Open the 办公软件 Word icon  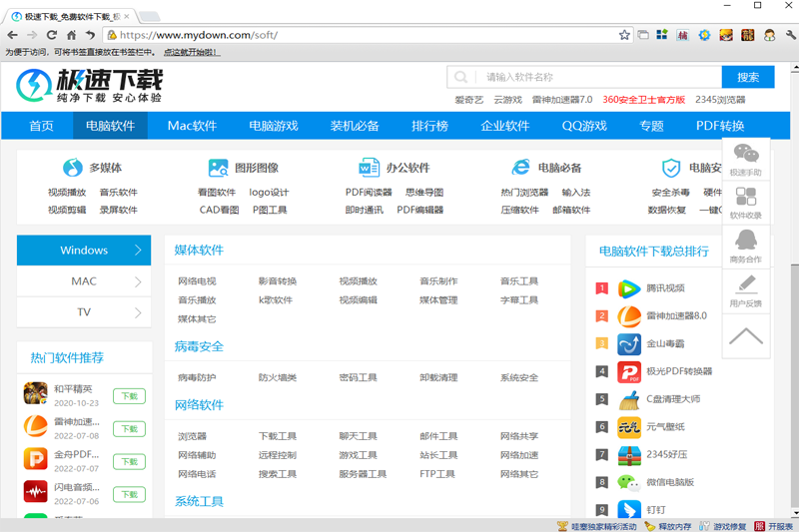369,168
